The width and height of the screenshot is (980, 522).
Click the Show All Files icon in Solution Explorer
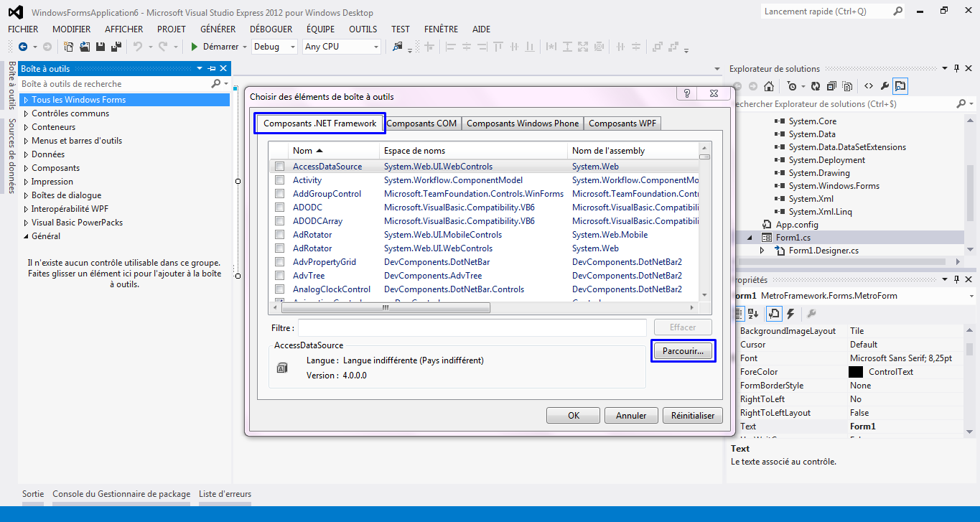(847, 86)
